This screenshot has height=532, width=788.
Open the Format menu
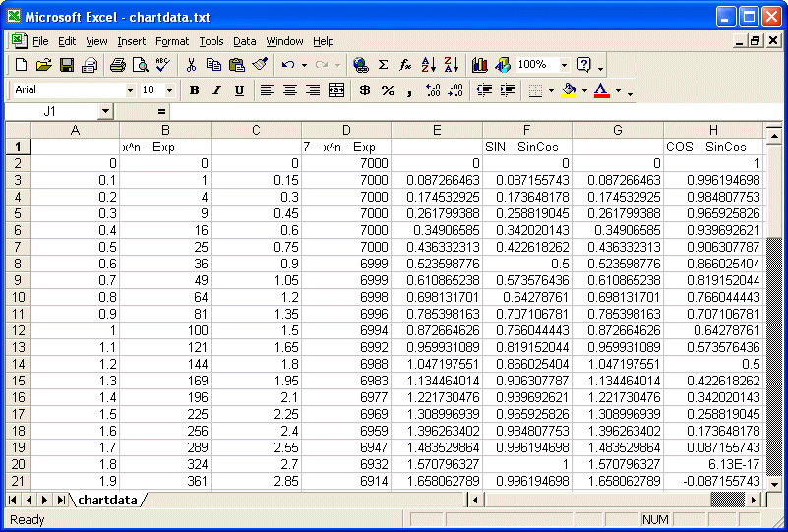click(172, 41)
